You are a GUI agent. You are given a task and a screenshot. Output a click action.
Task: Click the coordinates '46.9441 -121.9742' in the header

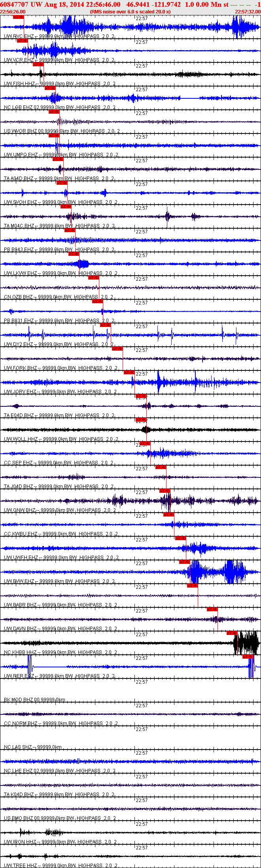pos(153,4)
